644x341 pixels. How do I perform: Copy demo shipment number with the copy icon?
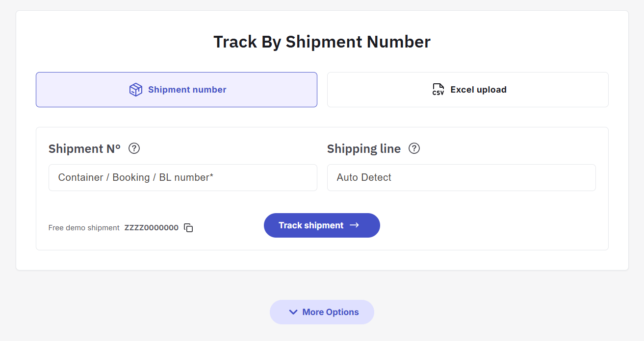click(x=188, y=228)
